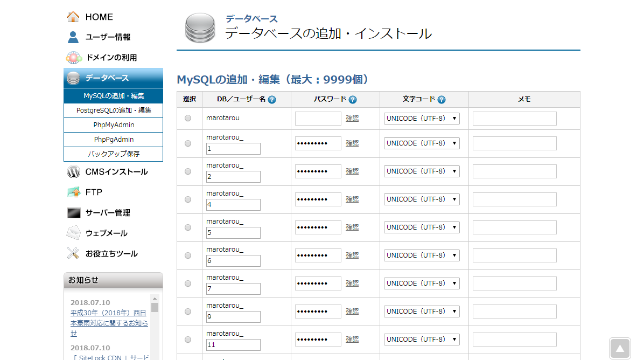The image size is (644, 360).
Task: Click the help icon beside 文字コード
Action: [x=442, y=100]
